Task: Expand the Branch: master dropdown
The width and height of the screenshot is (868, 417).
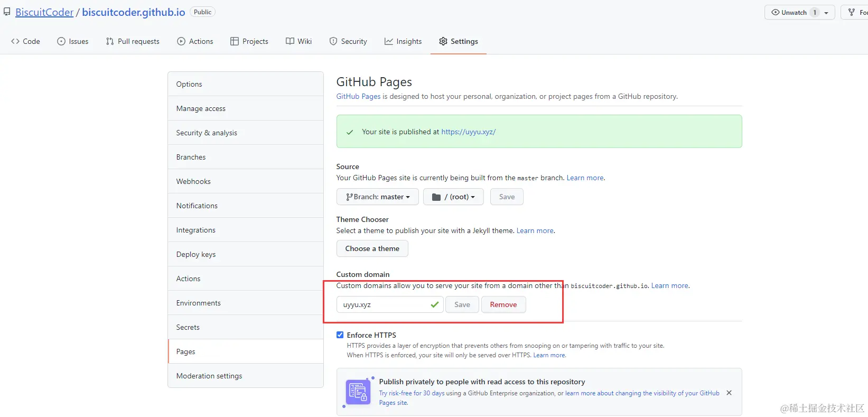Action: point(377,197)
